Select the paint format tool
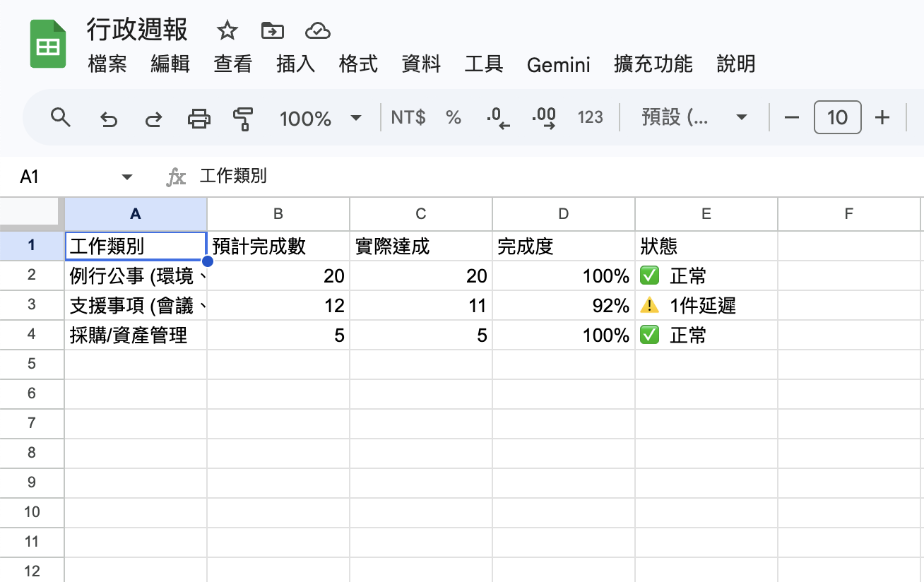Viewport: 924px width, 582px height. (242, 119)
